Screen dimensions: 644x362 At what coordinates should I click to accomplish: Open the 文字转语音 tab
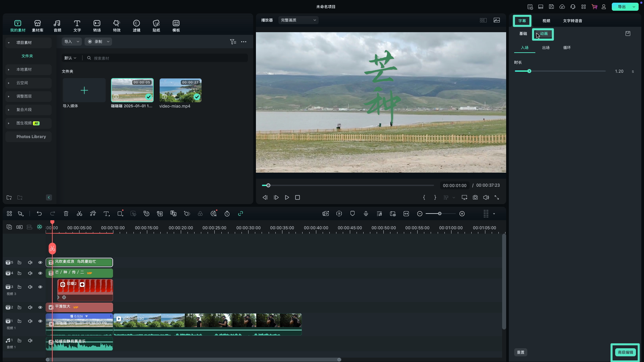(572, 21)
